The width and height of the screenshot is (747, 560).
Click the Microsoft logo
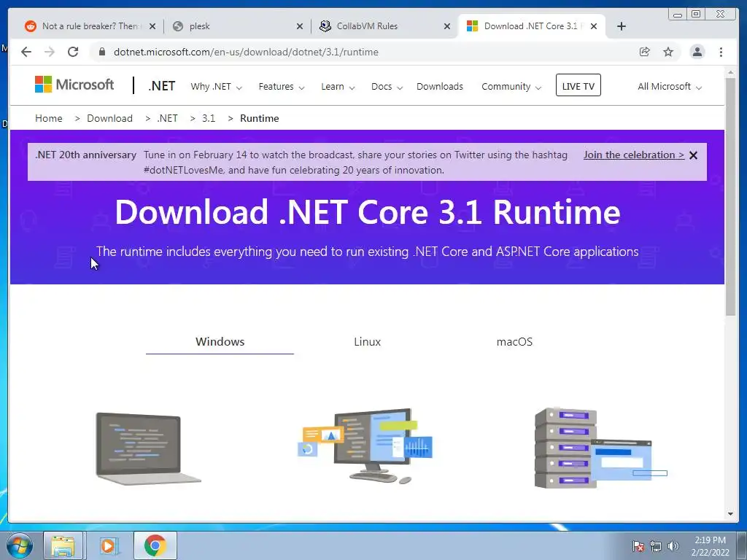74,85
